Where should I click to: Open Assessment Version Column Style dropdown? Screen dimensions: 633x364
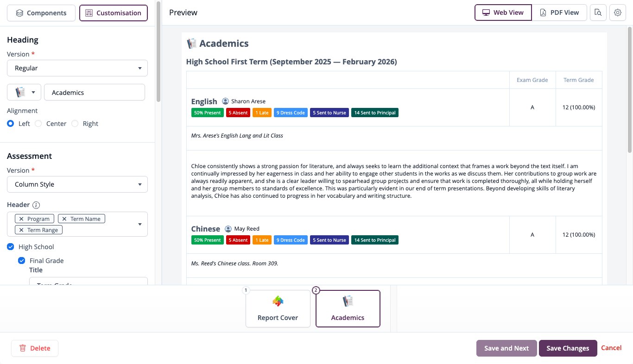pos(77,184)
